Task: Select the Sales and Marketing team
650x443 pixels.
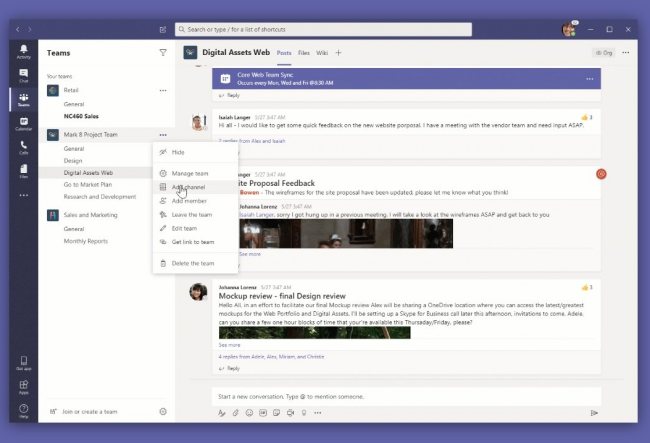Action: click(x=90, y=215)
